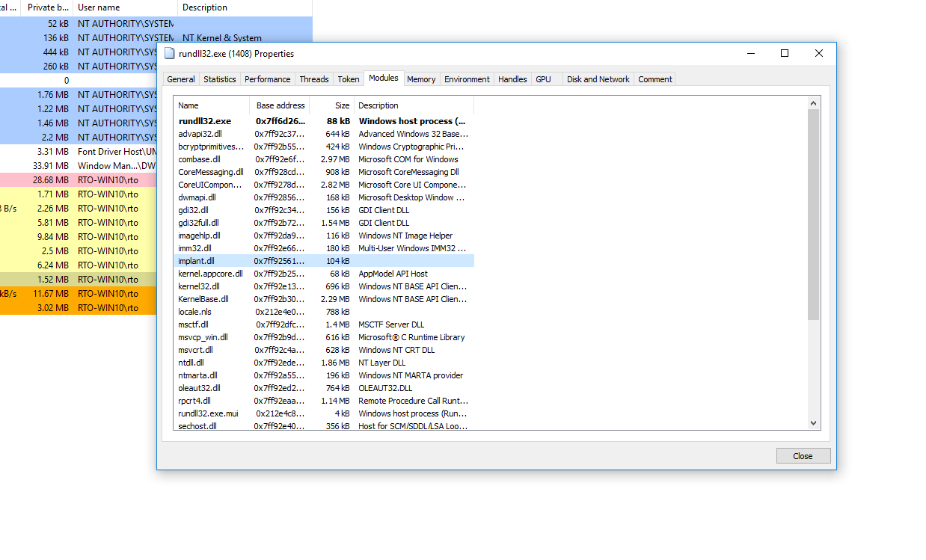Select gdi32full.dll module row

pyautogui.click(x=324, y=223)
